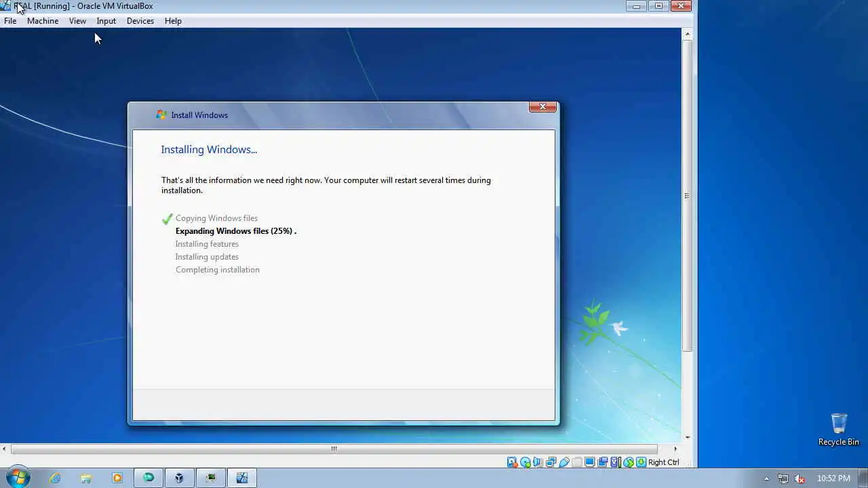The height and width of the screenshot is (488, 868).
Task: Open the View menu
Action: 77,21
